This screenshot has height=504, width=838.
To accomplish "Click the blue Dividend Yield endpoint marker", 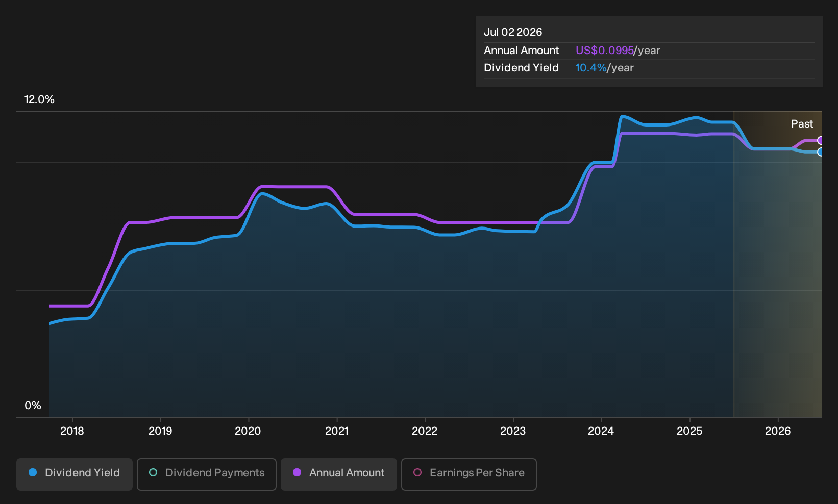I will point(820,152).
